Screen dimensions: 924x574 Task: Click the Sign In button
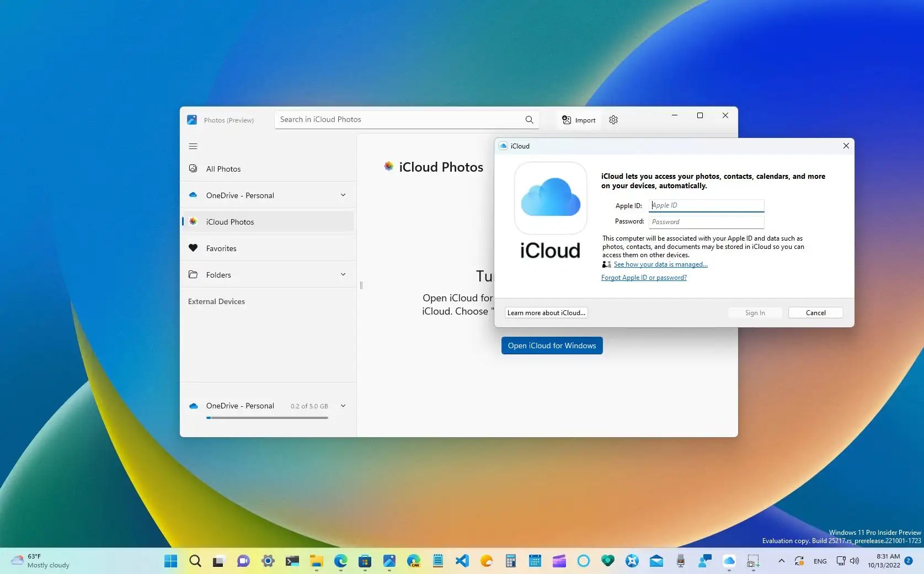754,312
